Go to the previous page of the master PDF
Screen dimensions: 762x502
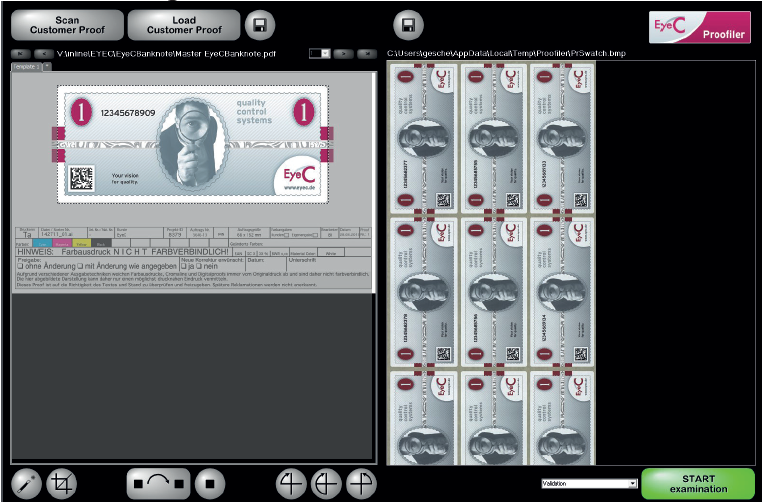pos(44,53)
